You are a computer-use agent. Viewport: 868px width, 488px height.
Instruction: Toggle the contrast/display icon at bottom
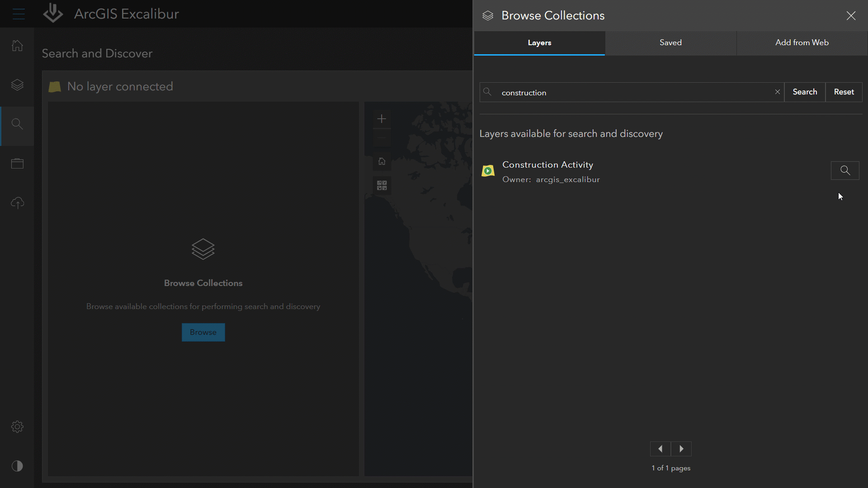[17, 466]
